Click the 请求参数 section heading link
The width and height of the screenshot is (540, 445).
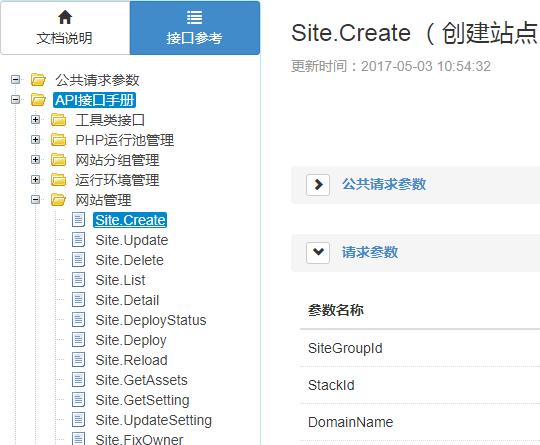coord(370,252)
